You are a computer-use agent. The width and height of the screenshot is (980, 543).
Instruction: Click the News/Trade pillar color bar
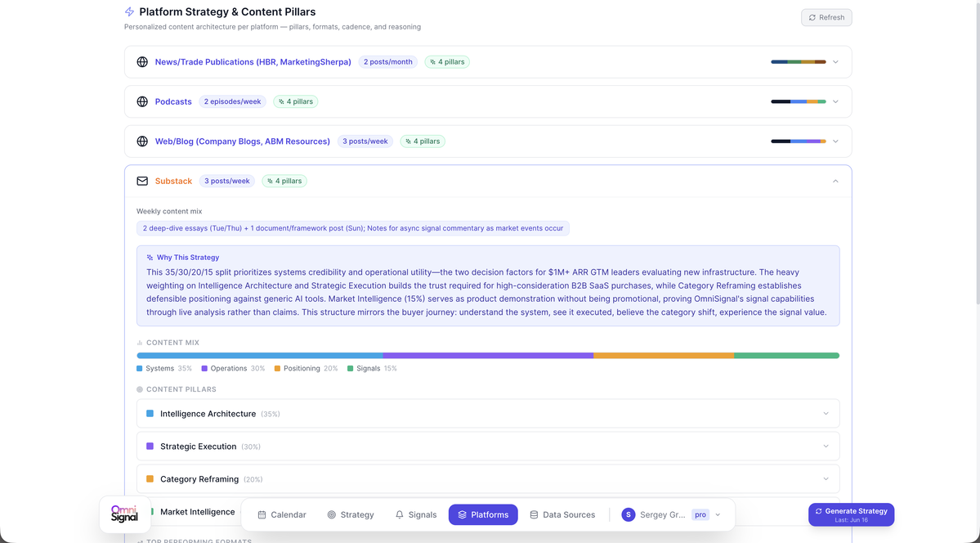pyautogui.click(x=799, y=62)
